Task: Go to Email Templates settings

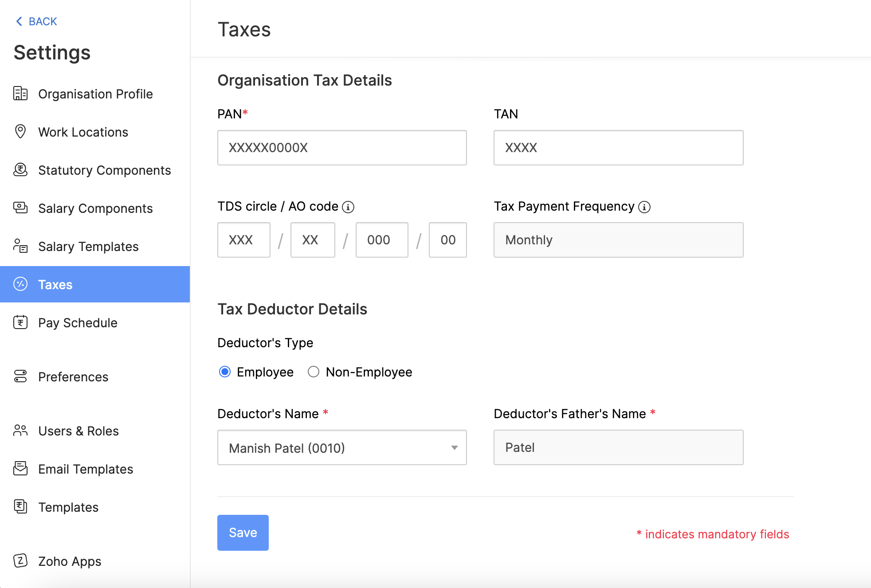Action: 86,469
